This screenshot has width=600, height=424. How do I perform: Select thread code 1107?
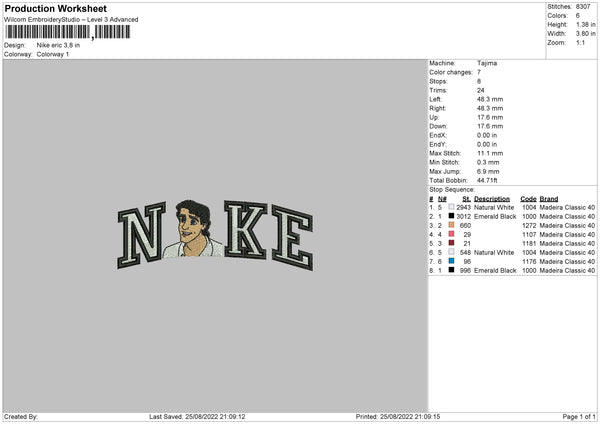529,235
